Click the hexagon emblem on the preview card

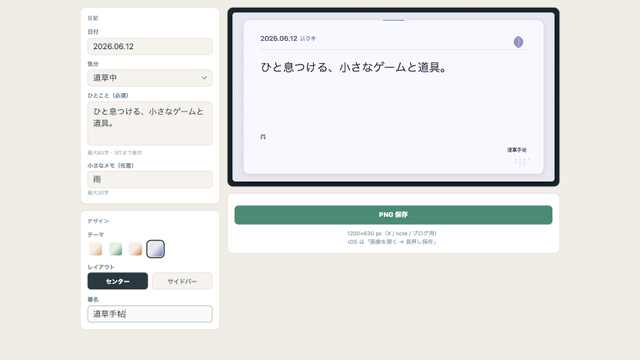pos(518,42)
